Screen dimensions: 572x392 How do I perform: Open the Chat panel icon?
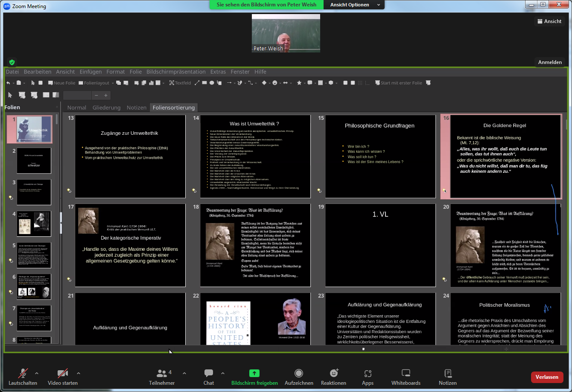(x=209, y=374)
